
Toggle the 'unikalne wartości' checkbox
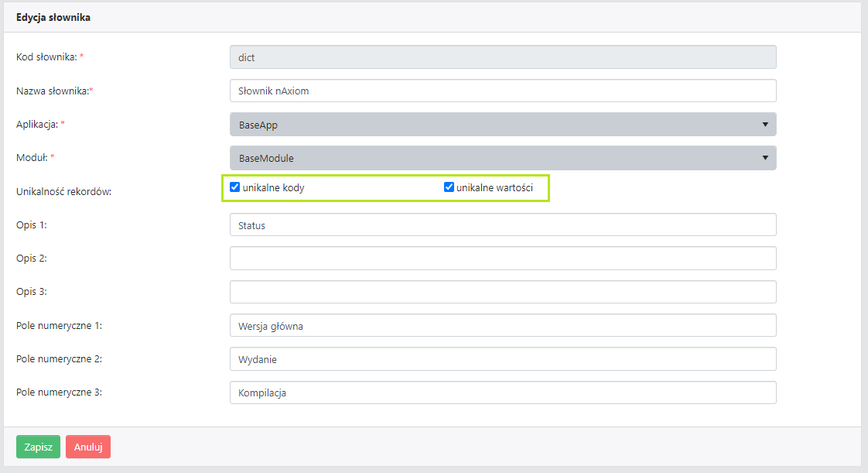pos(449,187)
